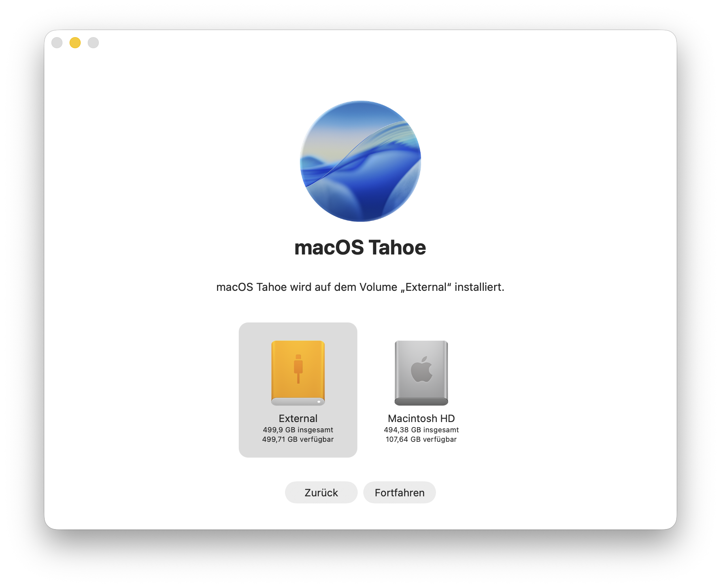Click the disabled gray zoom window button

tap(93, 43)
